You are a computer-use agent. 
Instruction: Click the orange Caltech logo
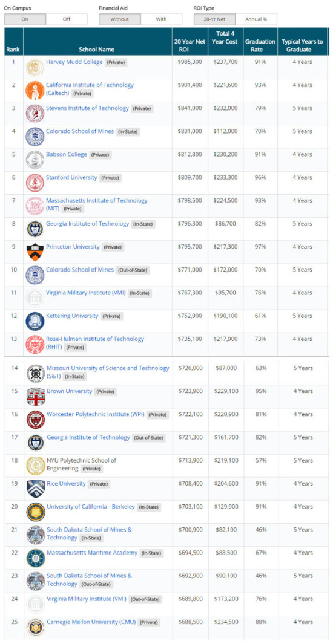35,90
